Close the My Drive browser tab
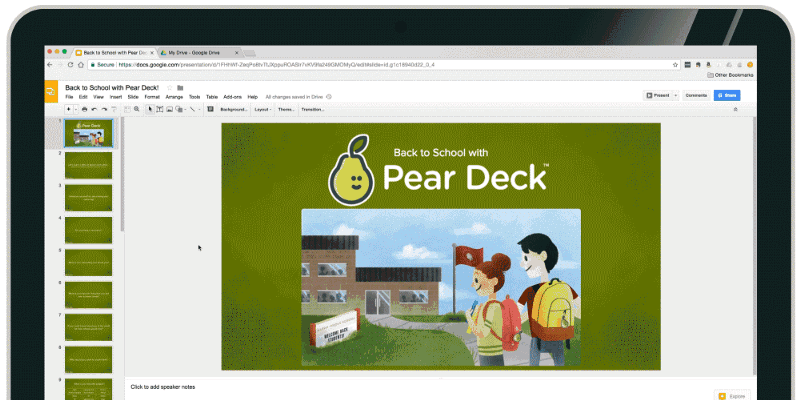 coord(236,53)
